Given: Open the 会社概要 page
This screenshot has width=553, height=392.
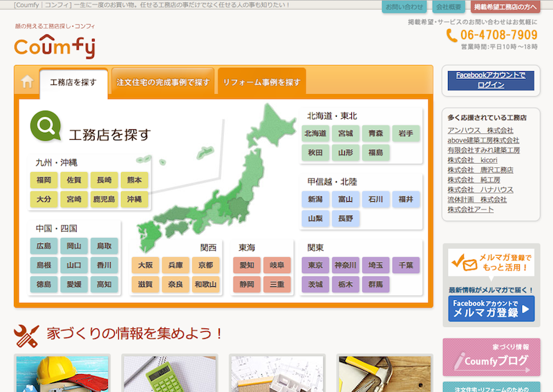Looking at the screenshot, I should click(448, 7).
